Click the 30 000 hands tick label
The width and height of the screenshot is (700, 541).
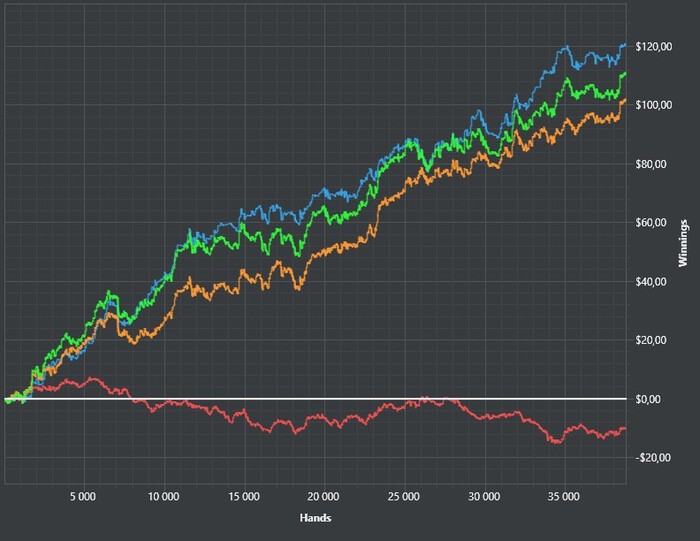coord(484,496)
